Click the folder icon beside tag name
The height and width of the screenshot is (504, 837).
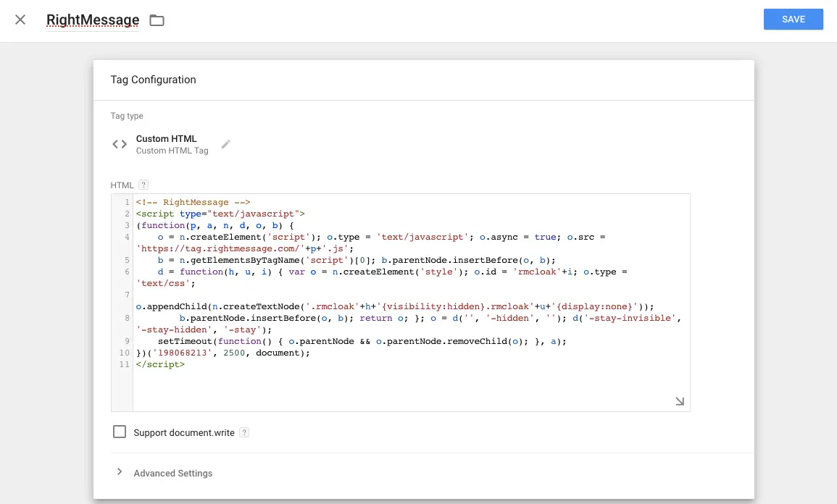(x=157, y=20)
